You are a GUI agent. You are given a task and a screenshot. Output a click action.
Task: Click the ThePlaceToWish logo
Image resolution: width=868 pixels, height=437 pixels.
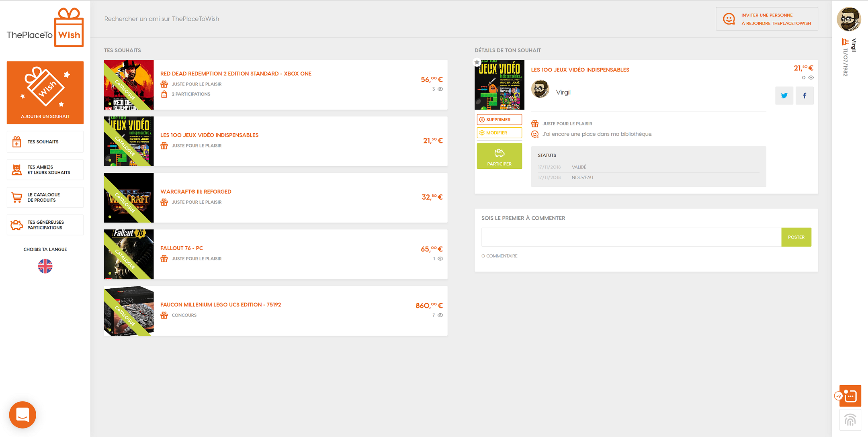coord(45,28)
